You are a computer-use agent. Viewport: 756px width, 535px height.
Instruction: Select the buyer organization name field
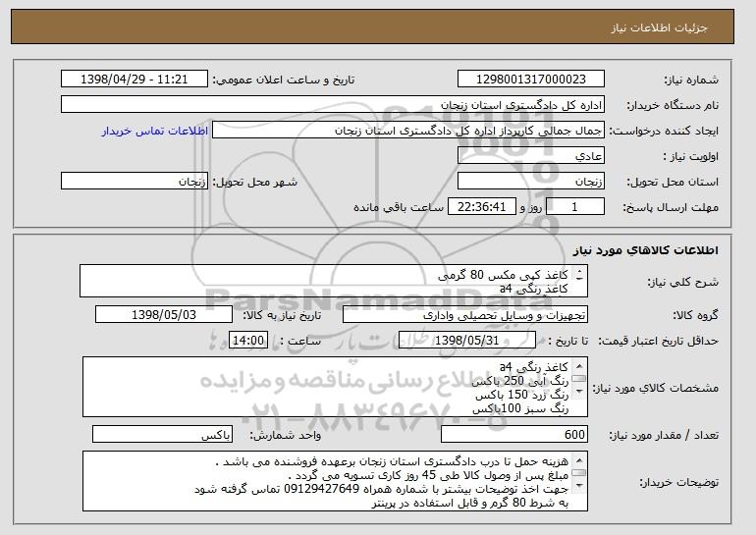(x=333, y=105)
